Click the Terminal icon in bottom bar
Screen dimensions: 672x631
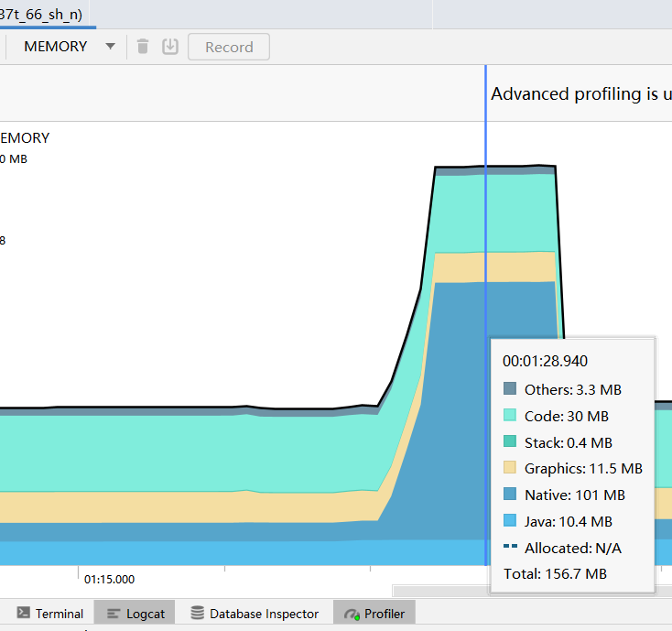(x=23, y=613)
